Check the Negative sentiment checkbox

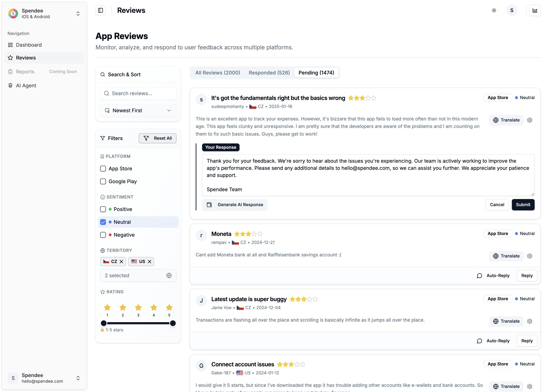pyautogui.click(x=103, y=235)
